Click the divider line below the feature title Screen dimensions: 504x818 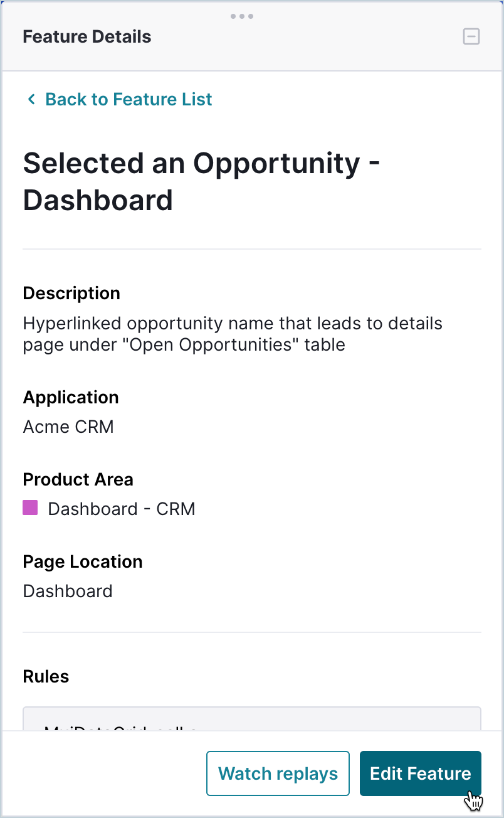pos(252,249)
